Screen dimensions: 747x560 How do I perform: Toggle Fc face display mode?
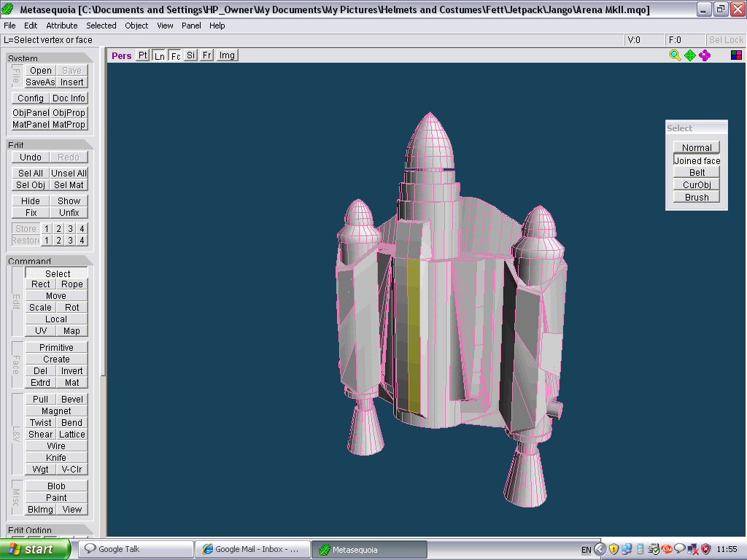tap(175, 55)
